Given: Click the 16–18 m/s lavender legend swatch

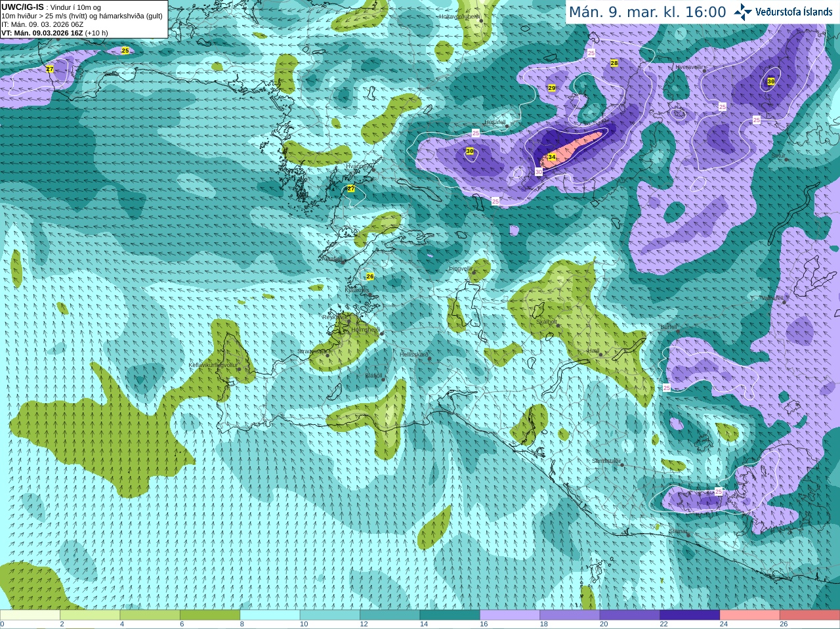Looking at the screenshot, I should pyautogui.click(x=510, y=615).
